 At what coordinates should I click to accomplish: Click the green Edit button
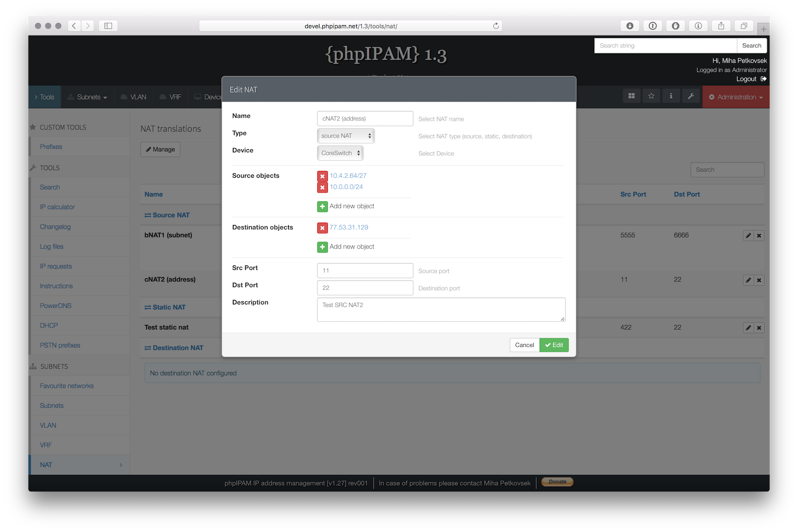coord(554,345)
